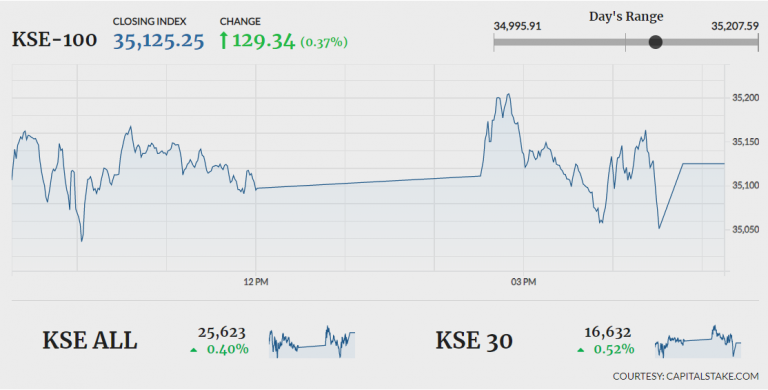Viewport: 768px width, 390px height.
Task: Click the day's high value 35,207.59
Action: pos(735,26)
